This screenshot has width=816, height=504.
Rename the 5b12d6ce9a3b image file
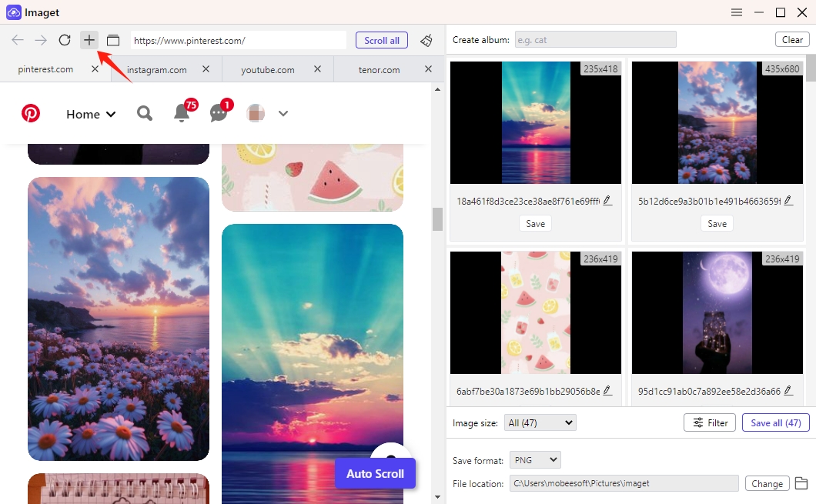[788, 201]
